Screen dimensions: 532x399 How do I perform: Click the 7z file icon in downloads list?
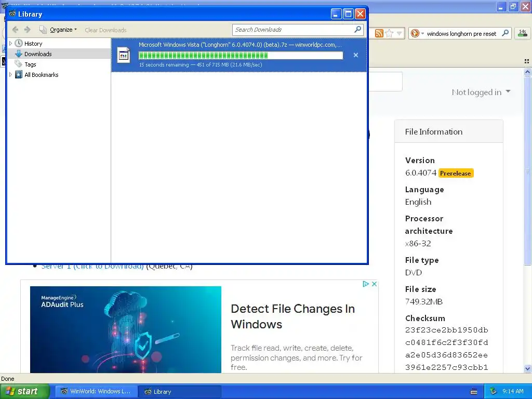[x=124, y=55]
